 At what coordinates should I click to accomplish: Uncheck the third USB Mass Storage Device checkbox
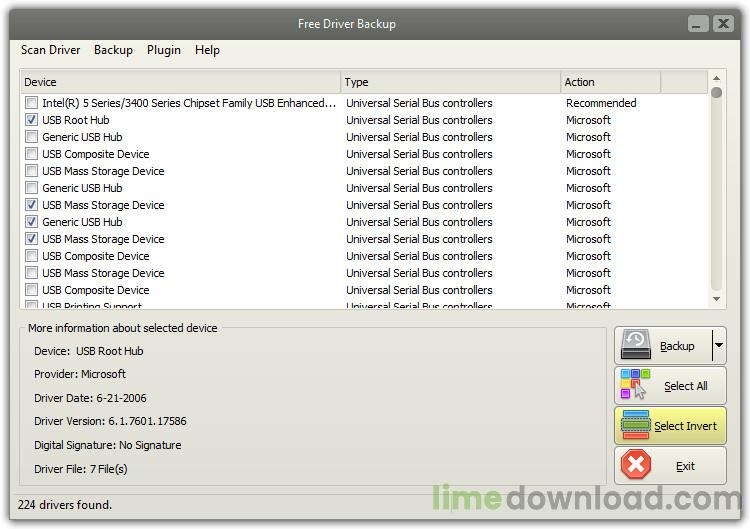click(32, 239)
